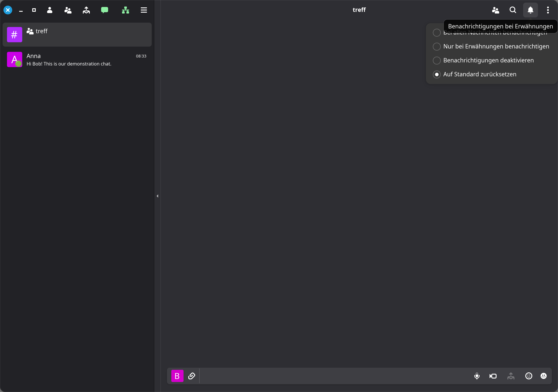Collapse the sidebar with the arrow handle
This screenshot has height=392, width=558.
pos(157,196)
